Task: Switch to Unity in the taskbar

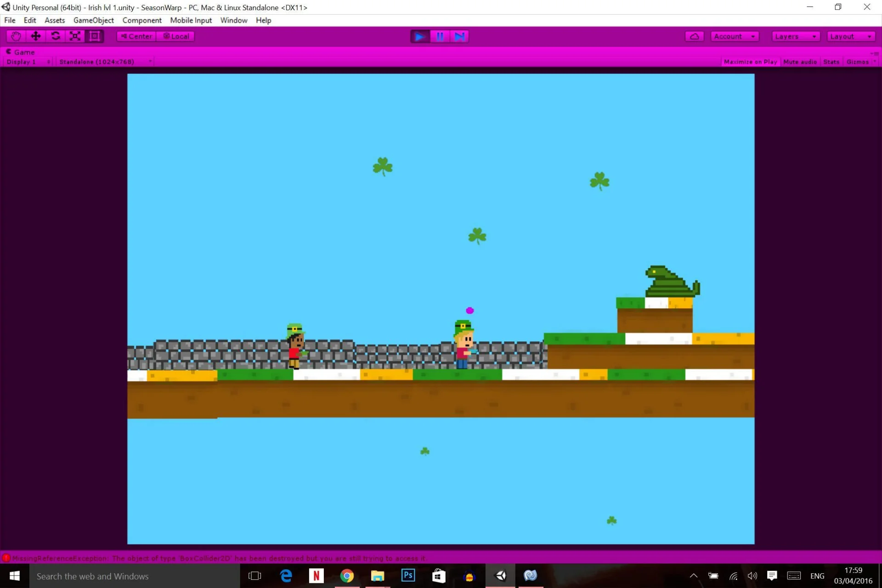Action: pyautogui.click(x=500, y=576)
